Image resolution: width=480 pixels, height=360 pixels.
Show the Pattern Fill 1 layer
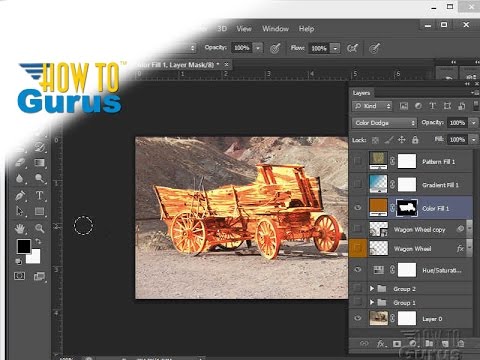[358, 161]
